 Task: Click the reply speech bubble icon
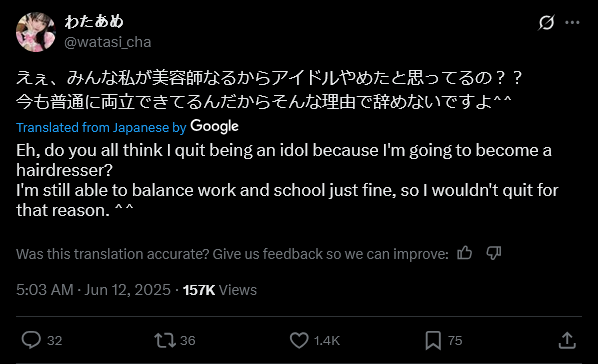tap(31, 340)
